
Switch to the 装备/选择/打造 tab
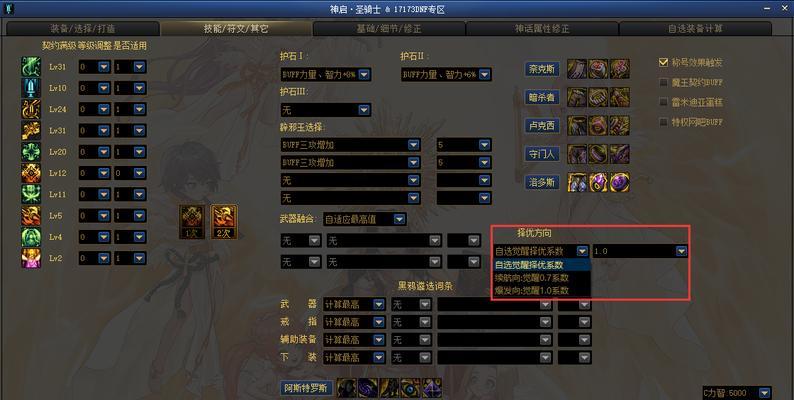pyautogui.click(x=83, y=28)
